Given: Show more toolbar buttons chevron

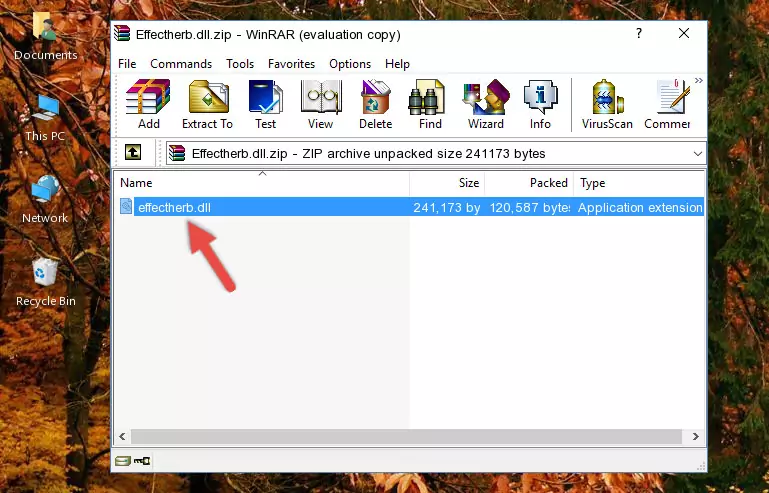Looking at the screenshot, I should 699,80.
